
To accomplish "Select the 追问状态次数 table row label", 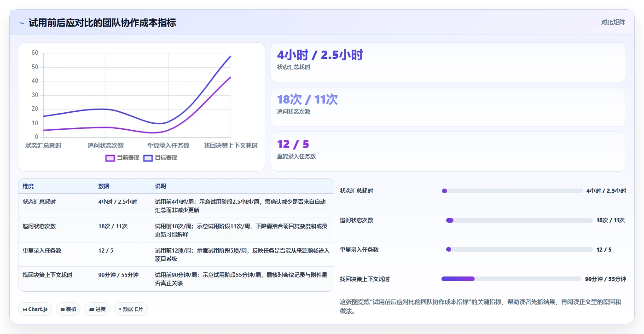I will click(x=39, y=226).
